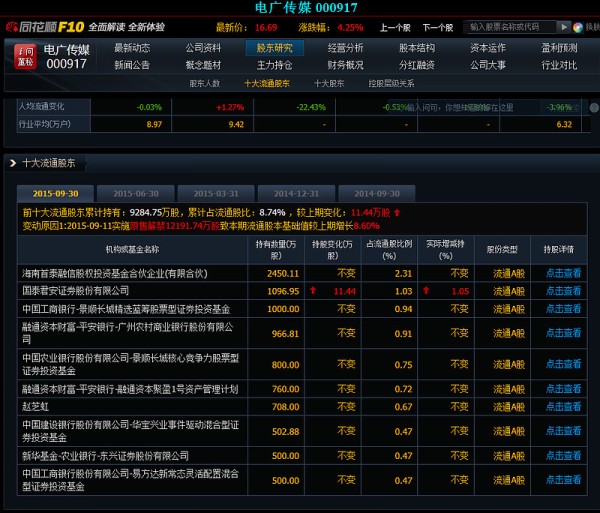Switch to the 2015-06-30 date tab
The width and height of the screenshot is (600, 513).
pos(136,194)
